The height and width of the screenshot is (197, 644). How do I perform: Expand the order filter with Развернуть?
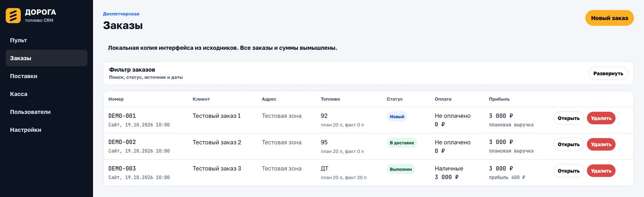(608, 73)
